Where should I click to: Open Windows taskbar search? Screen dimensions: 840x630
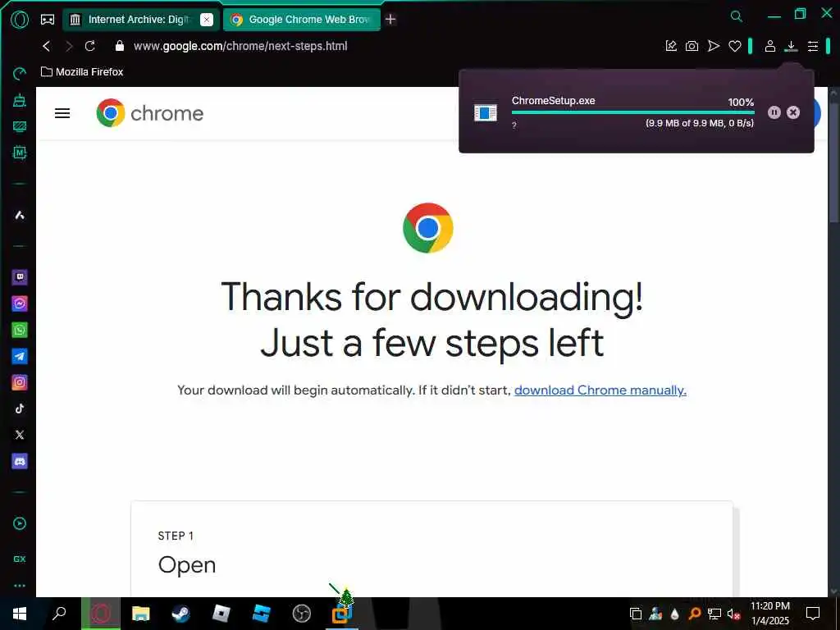(59, 614)
